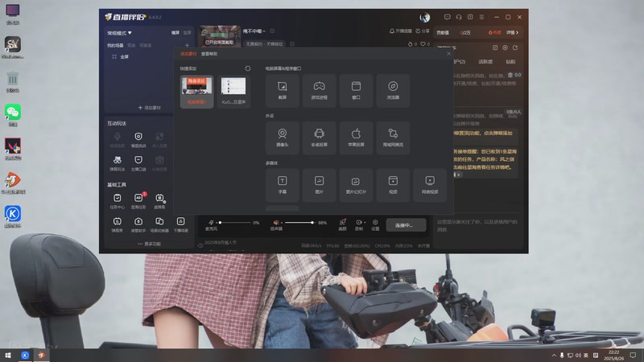This screenshot has width=644, height=362.
Task: Open the 福袋挑战 interactive tool
Action: coord(138,140)
